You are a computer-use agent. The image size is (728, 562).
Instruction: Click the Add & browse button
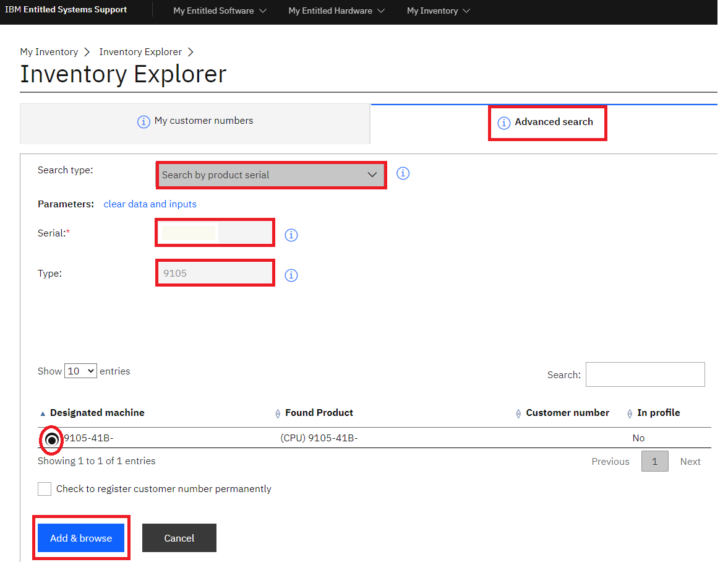tap(80, 537)
